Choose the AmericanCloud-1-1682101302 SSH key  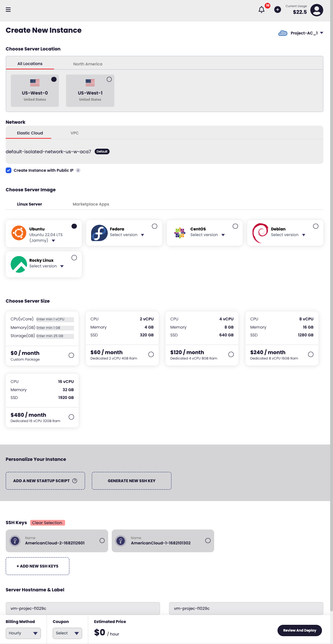[208, 541]
